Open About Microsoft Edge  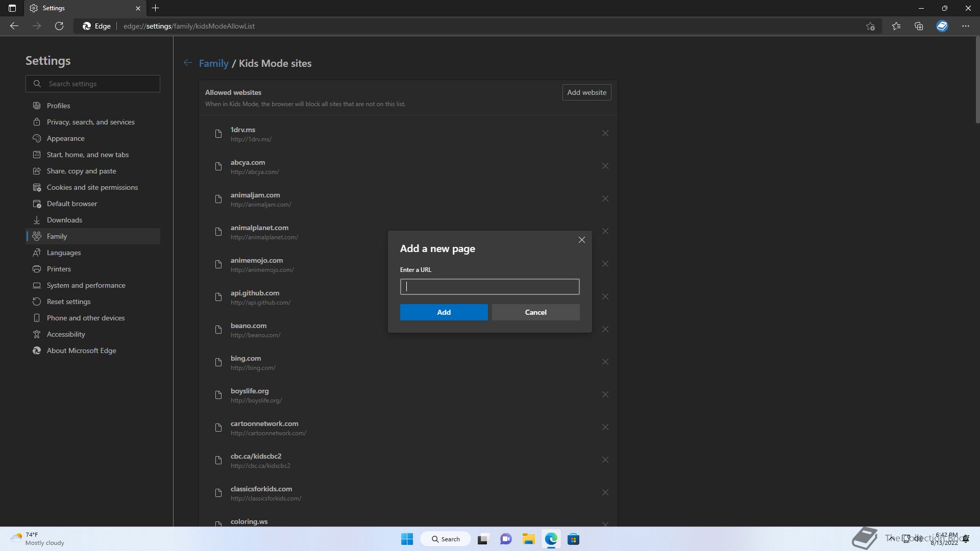pyautogui.click(x=93, y=350)
